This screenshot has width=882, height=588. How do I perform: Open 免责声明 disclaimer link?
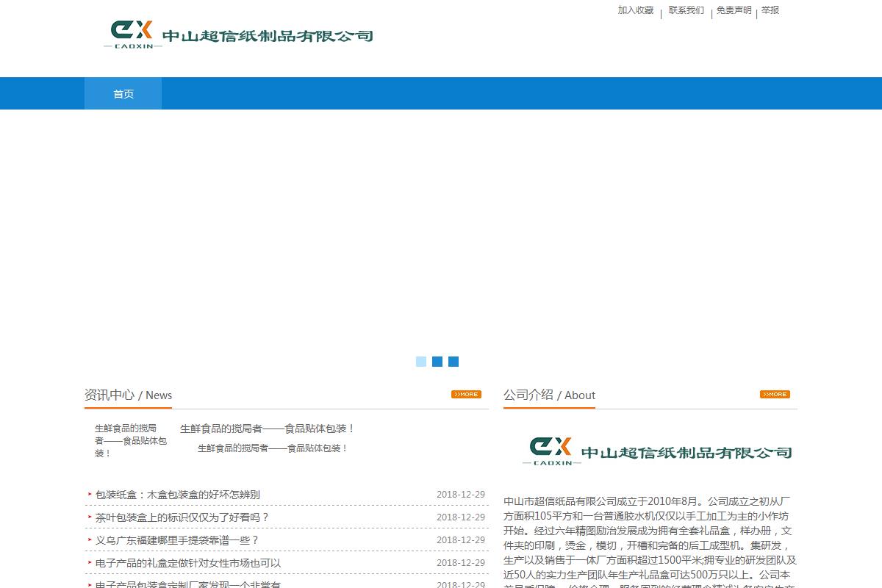pyautogui.click(x=734, y=10)
